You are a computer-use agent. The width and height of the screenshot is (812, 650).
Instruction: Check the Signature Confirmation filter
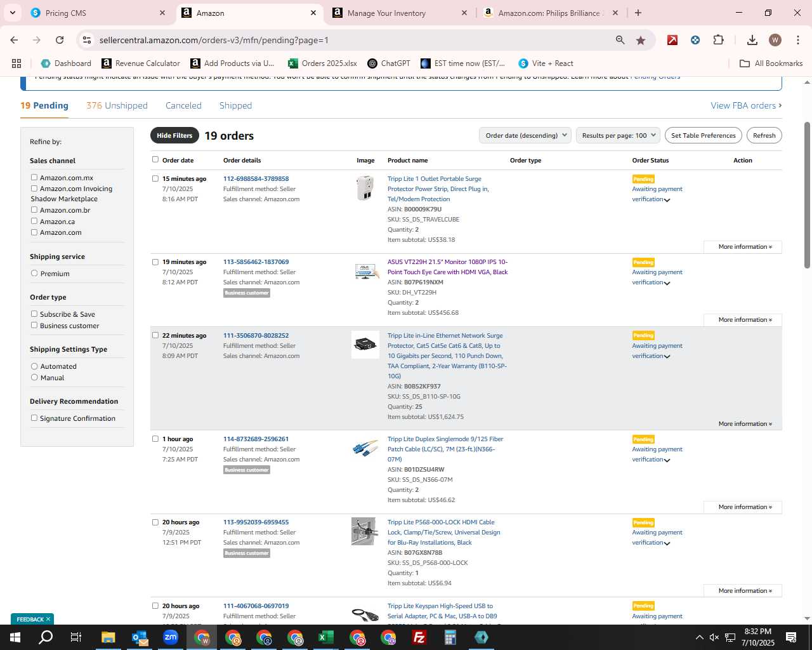click(34, 418)
